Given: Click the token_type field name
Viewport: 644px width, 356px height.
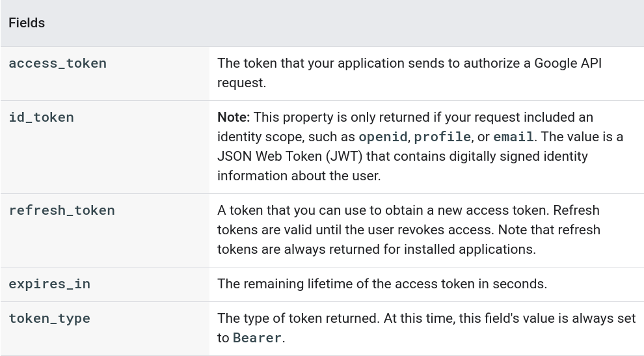Looking at the screenshot, I should click(x=49, y=318).
